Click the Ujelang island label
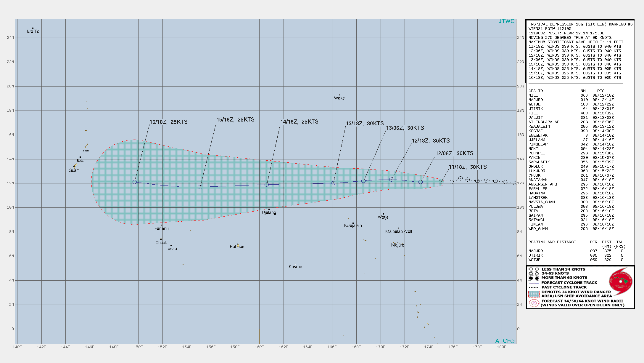The height and width of the screenshot is (363, 644). tap(269, 212)
